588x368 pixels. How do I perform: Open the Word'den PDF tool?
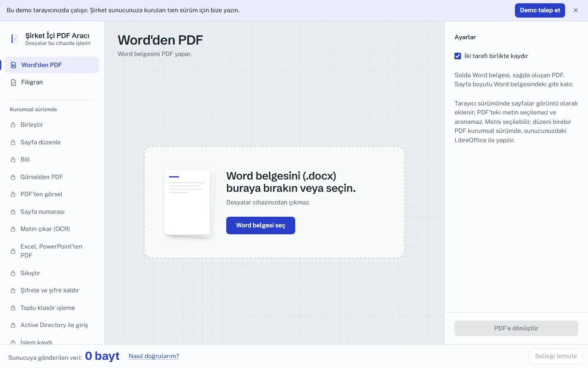[x=52, y=65]
